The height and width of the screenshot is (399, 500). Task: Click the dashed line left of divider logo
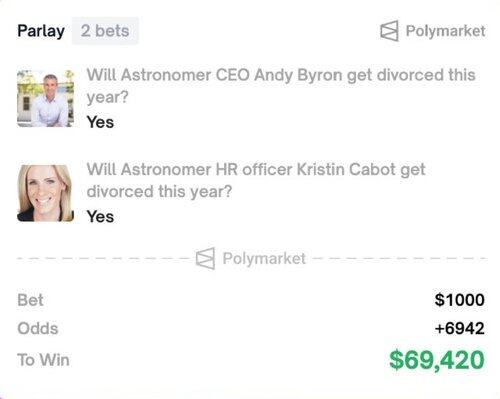[x=103, y=258]
